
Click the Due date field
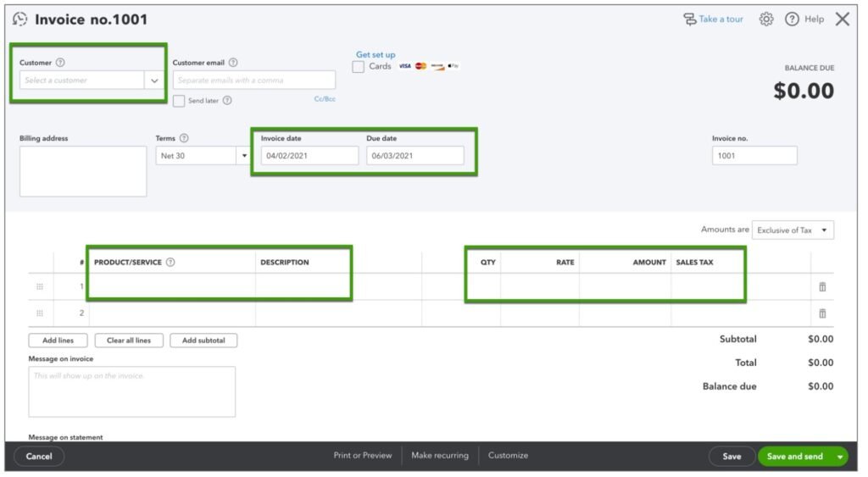coord(415,156)
